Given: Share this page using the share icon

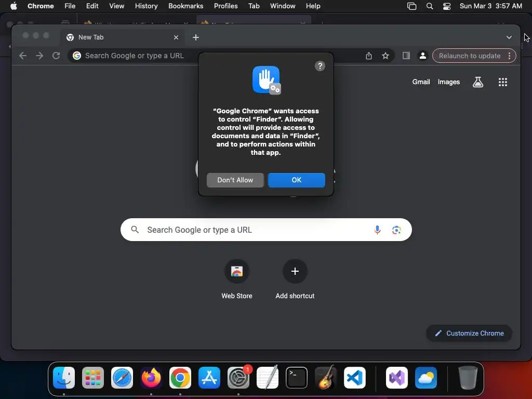Looking at the screenshot, I should pyautogui.click(x=369, y=56).
